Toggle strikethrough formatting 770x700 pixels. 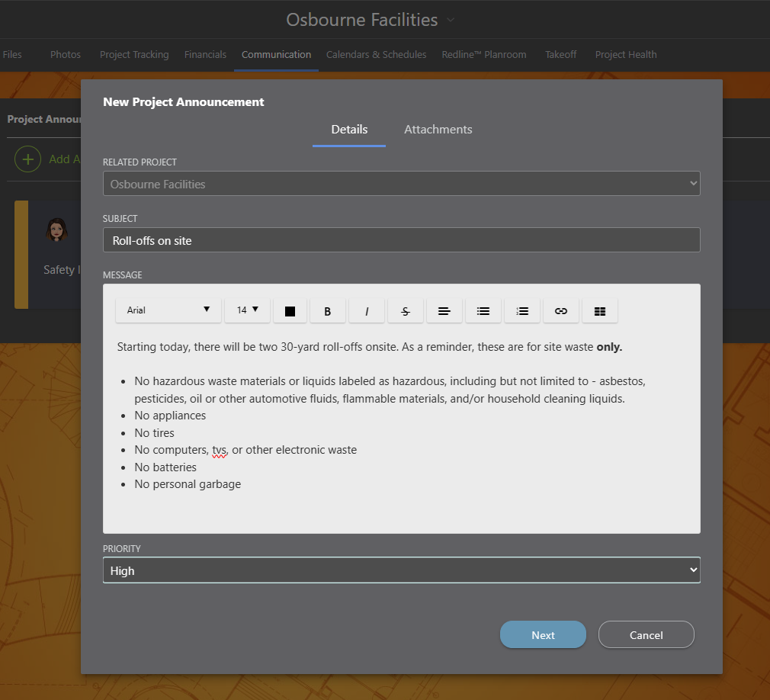pos(405,310)
